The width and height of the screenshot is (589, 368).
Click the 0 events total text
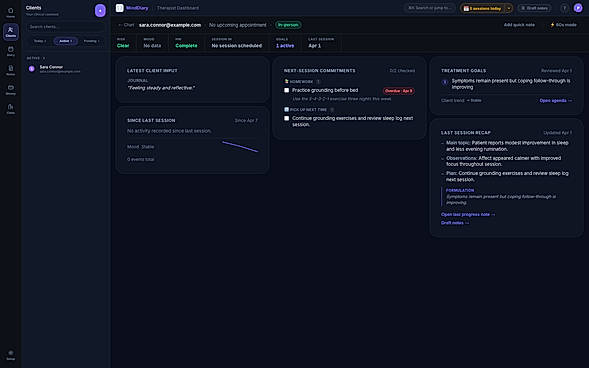[140, 159]
